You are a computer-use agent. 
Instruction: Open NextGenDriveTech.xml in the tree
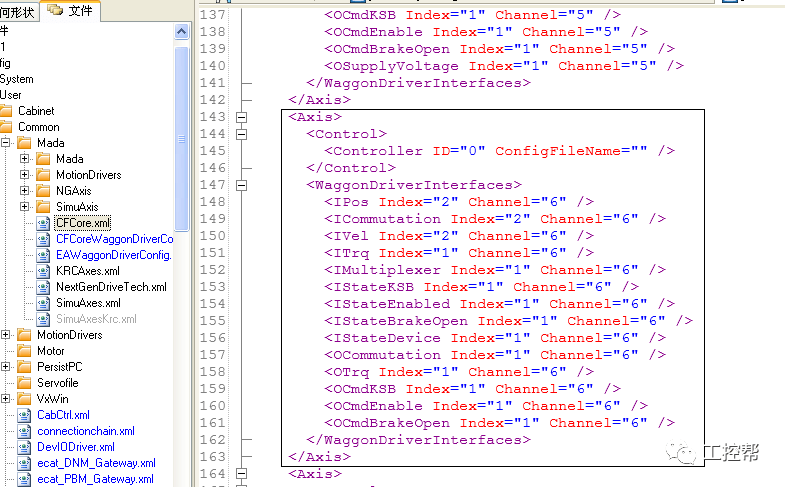[110, 287]
